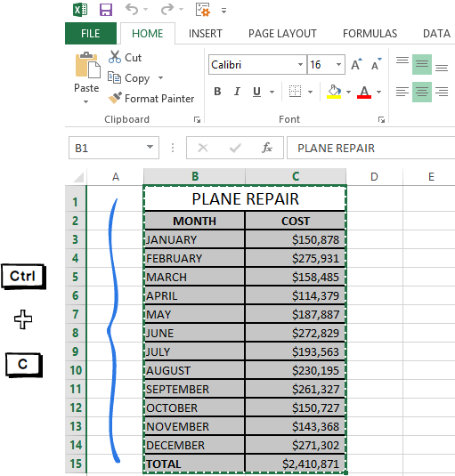Open the Name Box dropdown arrow

(150, 147)
